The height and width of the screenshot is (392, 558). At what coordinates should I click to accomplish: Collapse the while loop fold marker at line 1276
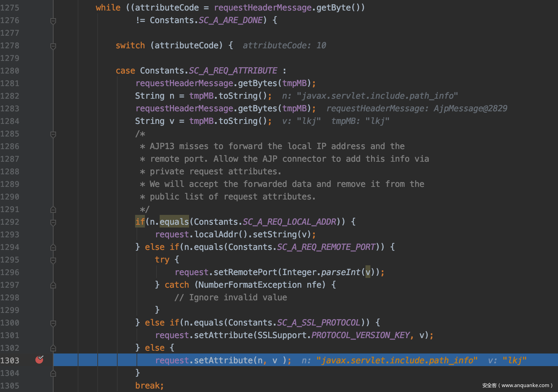coord(53,21)
